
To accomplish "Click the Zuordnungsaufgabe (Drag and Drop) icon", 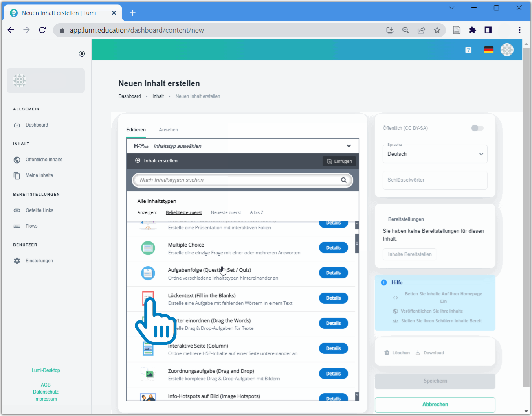I will tap(148, 374).
